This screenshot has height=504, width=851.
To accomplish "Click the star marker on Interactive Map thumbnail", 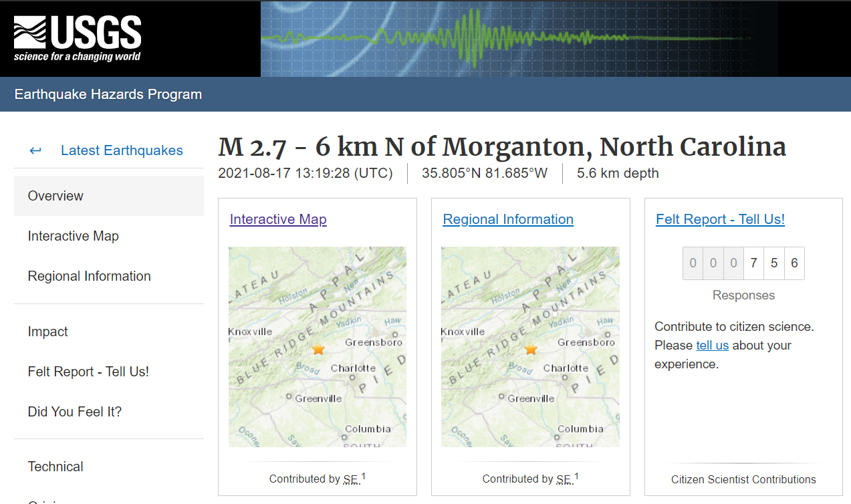I will (318, 349).
